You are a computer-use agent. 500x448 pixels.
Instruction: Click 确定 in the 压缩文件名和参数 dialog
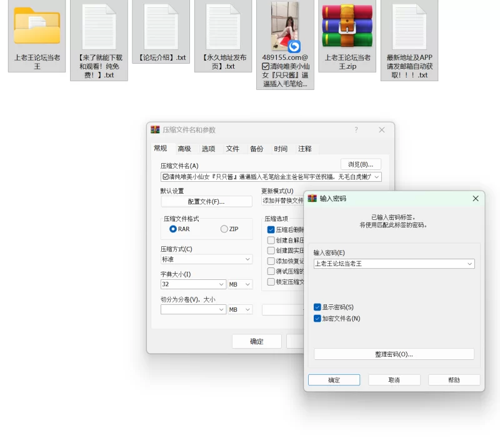pyautogui.click(x=257, y=342)
